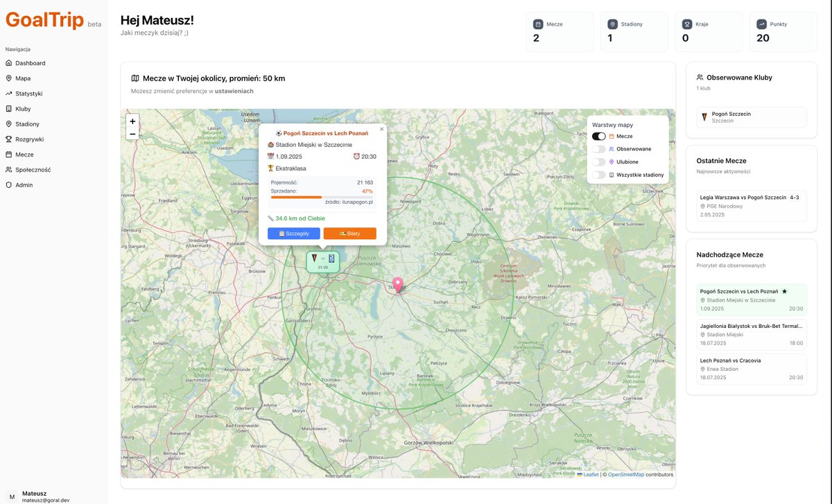Screen dimensions: 832x504
Task: Click Stadion Miejski w Szczecinie in popup
Action: coord(313,145)
